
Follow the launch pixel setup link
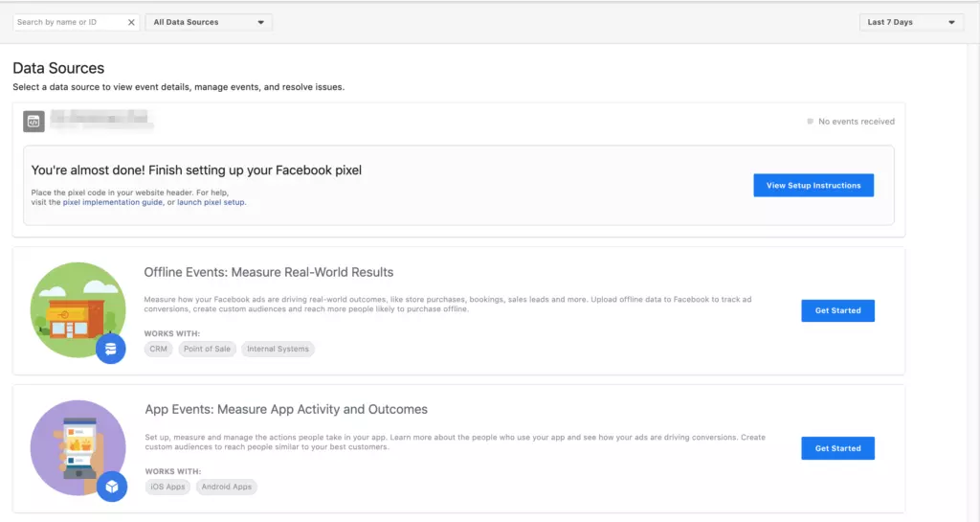212,202
